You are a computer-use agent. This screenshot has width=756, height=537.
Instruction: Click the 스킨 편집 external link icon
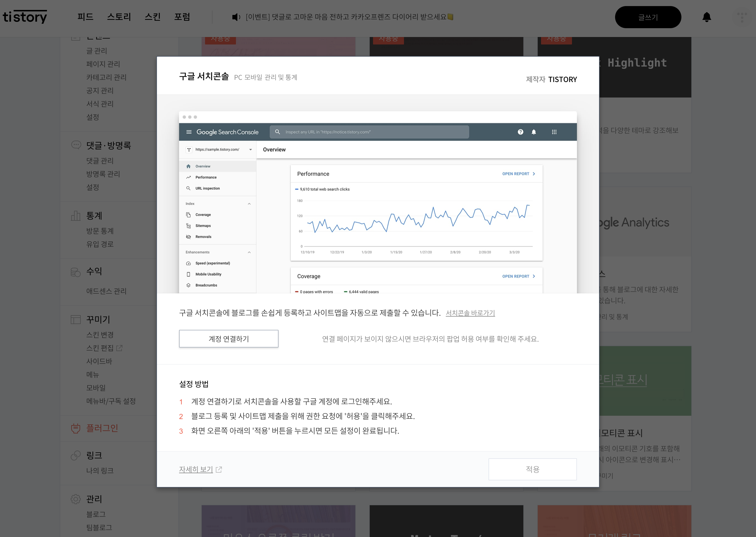click(x=119, y=348)
